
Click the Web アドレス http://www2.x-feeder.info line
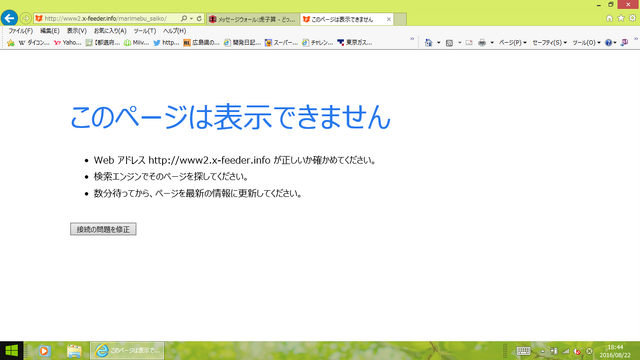[x=235, y=160]
